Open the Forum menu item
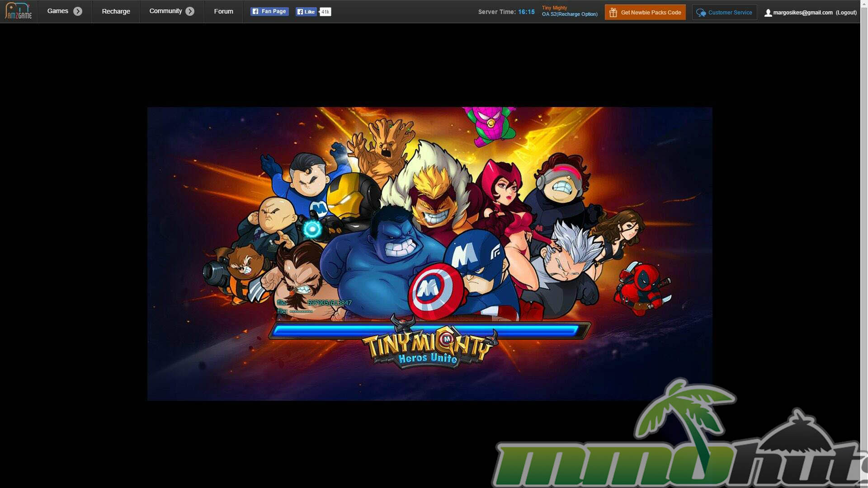The width and height of the screenshot is (868, 488). (x=223, y=11)
